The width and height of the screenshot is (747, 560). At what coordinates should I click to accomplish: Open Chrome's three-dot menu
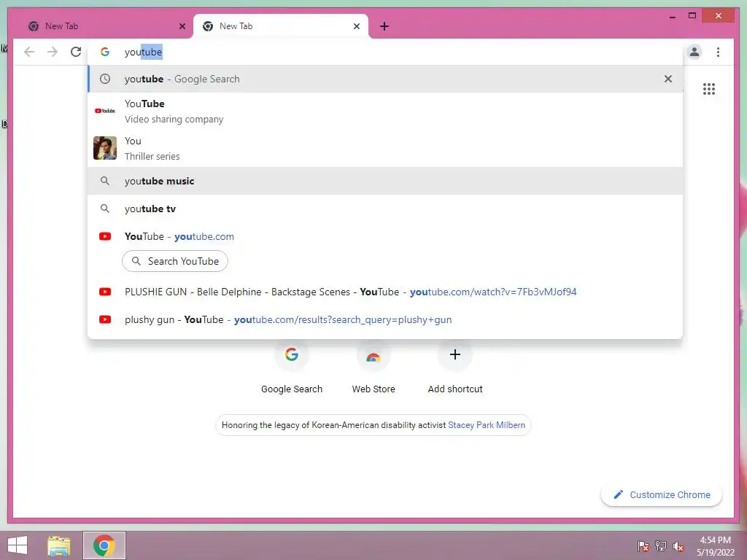[718, 52]
